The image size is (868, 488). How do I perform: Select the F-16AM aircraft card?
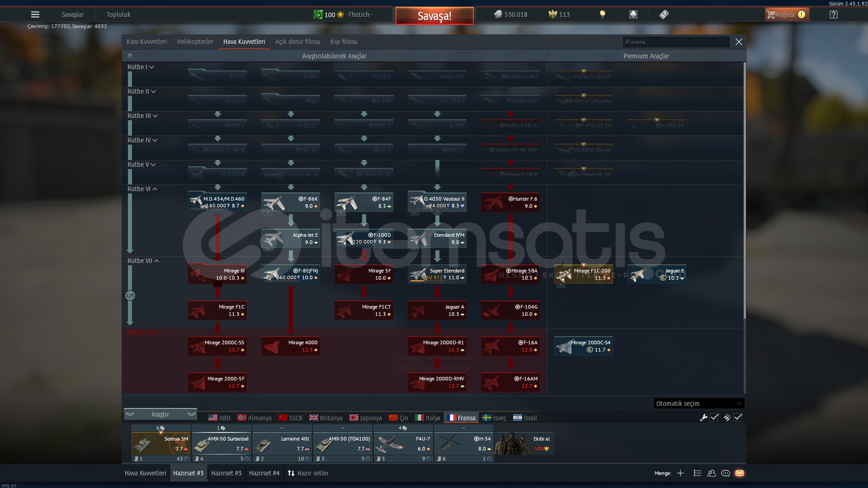510,382
